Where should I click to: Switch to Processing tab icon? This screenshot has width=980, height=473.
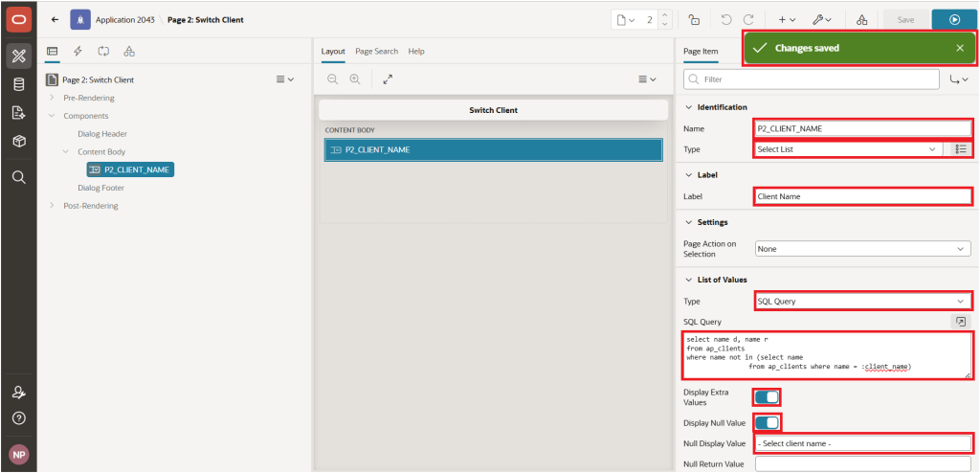(x=103, y=52)
